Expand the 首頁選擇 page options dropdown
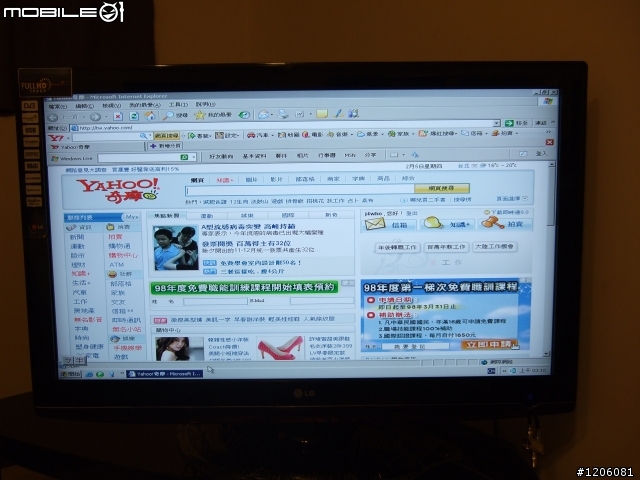 525,198
